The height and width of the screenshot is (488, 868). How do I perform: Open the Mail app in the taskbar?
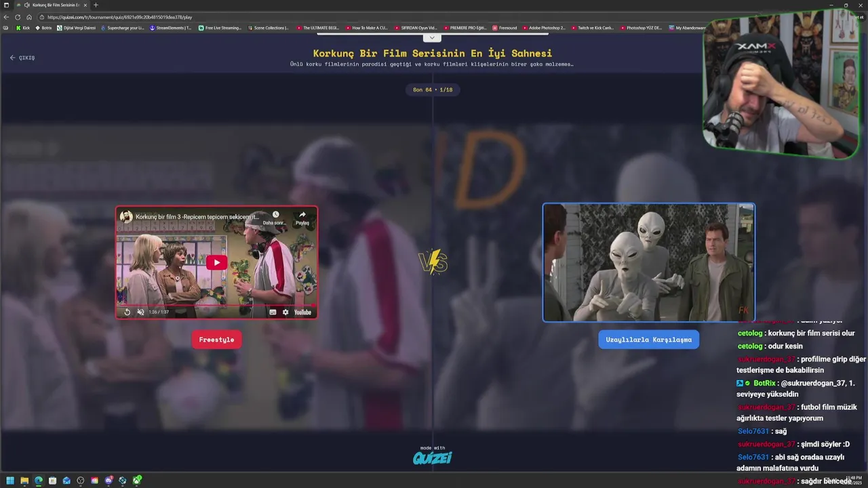[66, 481]
